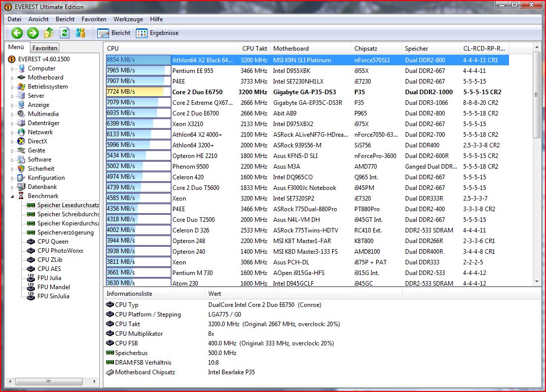Switch to the Menü sidebar tab

(x=16, y=47)
